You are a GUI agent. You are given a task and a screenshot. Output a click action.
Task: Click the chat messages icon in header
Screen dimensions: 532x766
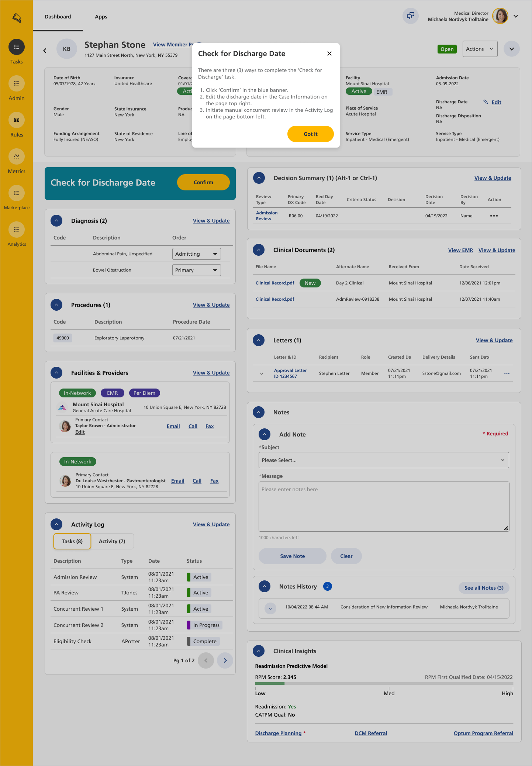(x=410, y=16)
